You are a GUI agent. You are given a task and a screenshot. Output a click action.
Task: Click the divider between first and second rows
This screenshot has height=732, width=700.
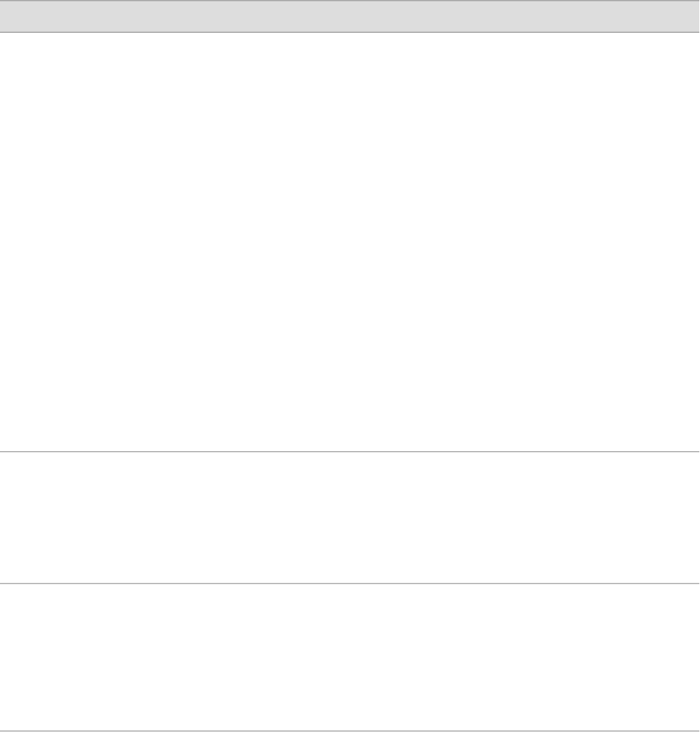coord(350,451)
